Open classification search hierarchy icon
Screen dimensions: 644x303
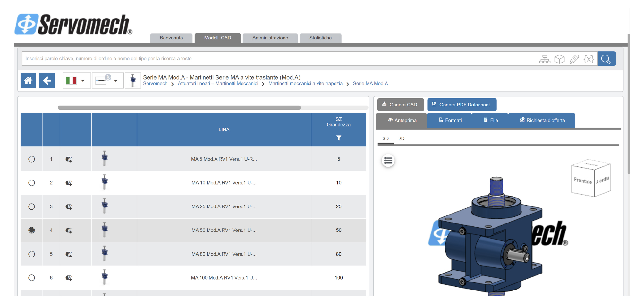pos(545,59)
